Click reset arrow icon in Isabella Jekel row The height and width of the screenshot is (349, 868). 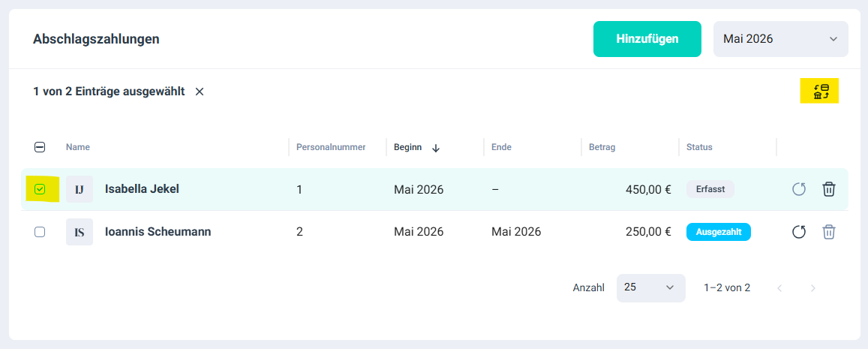click(799, 189)
